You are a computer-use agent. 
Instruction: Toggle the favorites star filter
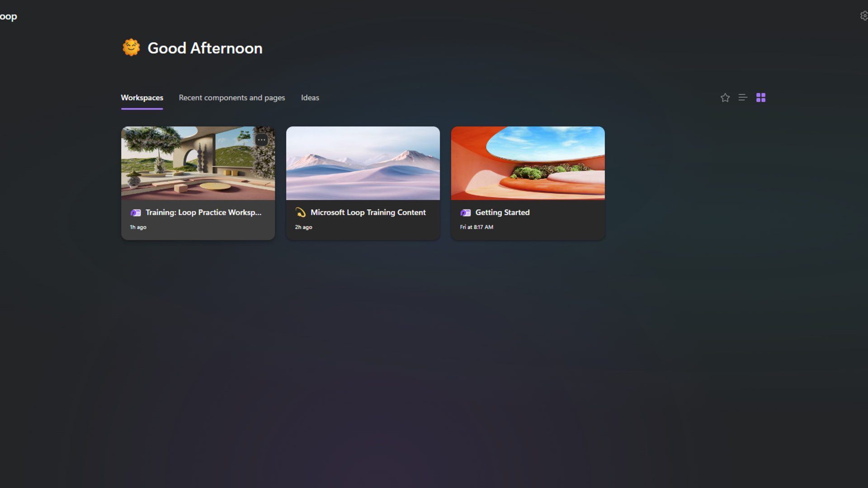tap(725, 98)
